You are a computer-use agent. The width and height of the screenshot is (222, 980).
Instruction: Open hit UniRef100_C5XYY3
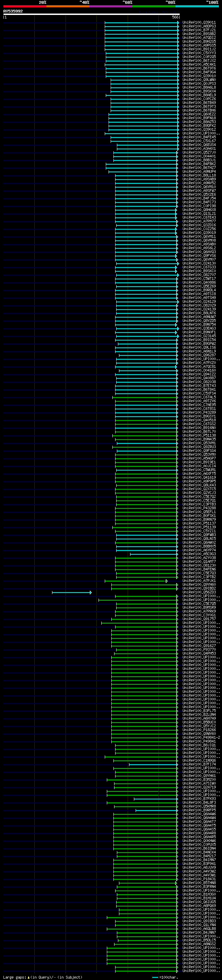point(199,53)
